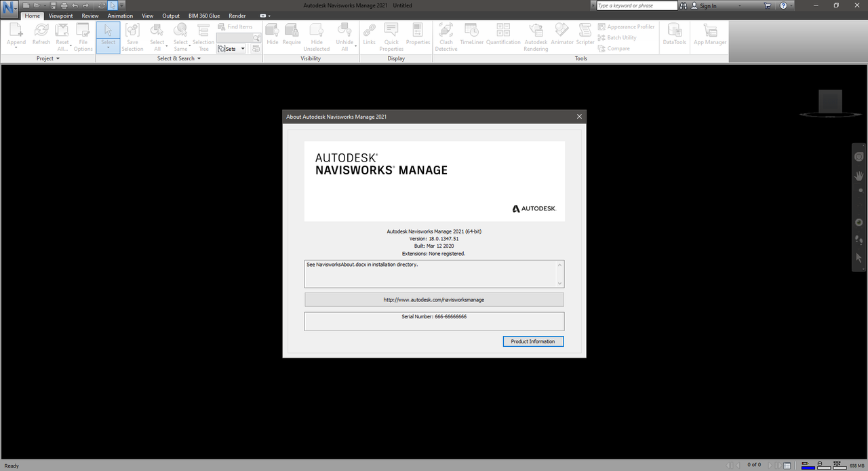Click Appearance Profiler in Tools panel
Screen dimensions: 868x471
click(x=626, y=27)
